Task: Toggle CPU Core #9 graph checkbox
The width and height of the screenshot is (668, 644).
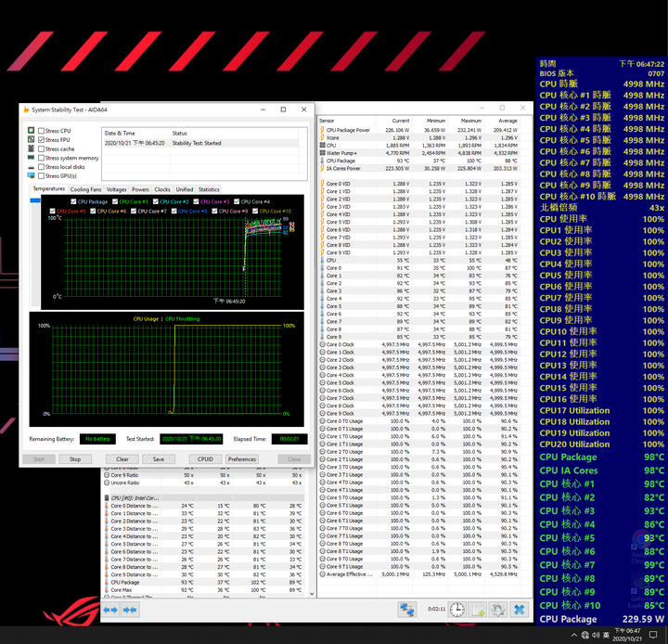Action: (x=214, y=211)
